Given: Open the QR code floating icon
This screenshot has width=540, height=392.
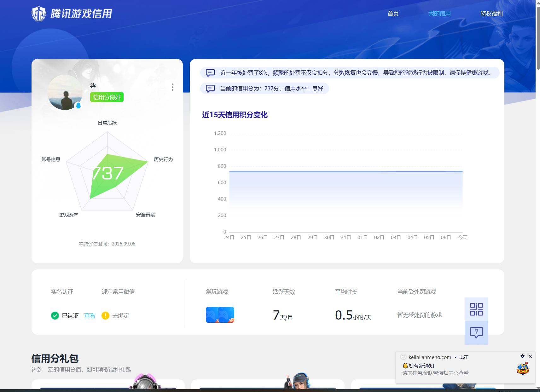Looking at the screenshot, I should (476, 309).
